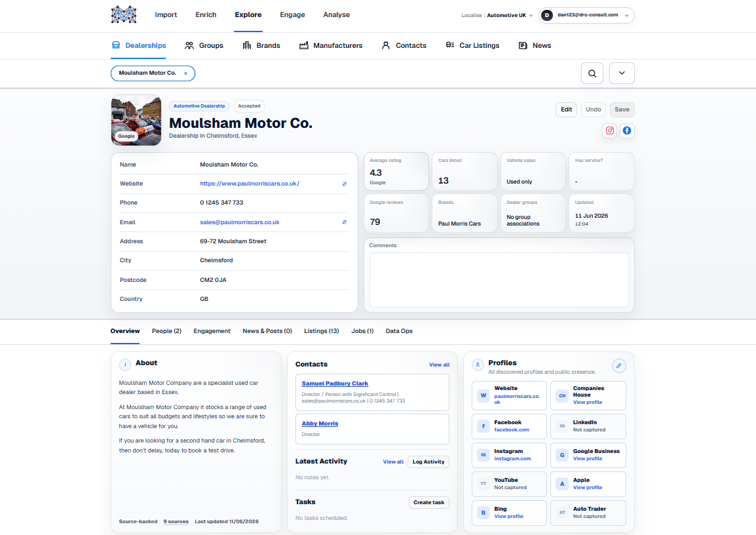Viewport: 756px width, 535px height.
Task: Go to Import menu
Action: pyautogui.click(x=166, y=15)
